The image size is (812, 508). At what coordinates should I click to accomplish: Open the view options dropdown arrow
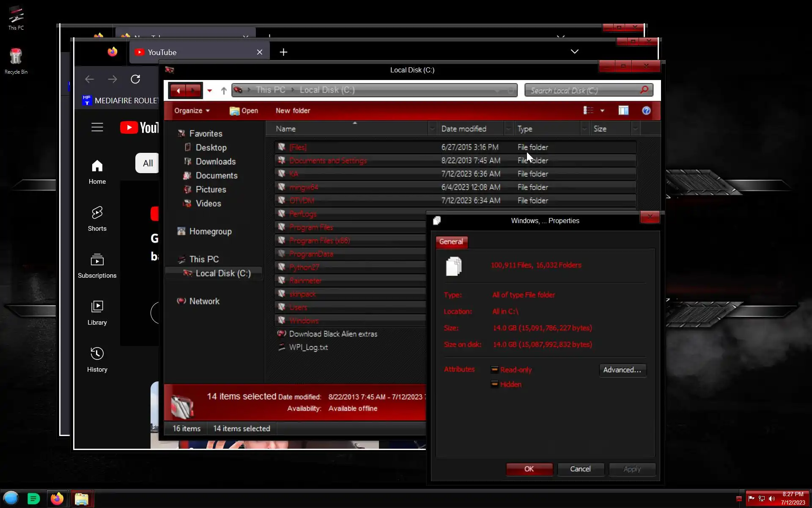[x=602, y=110]
